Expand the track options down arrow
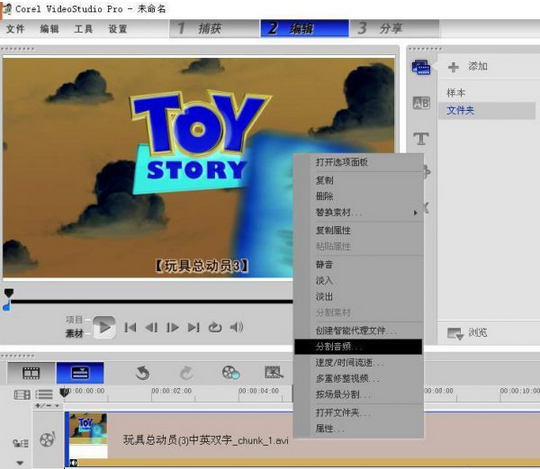 tap(20, 463)
